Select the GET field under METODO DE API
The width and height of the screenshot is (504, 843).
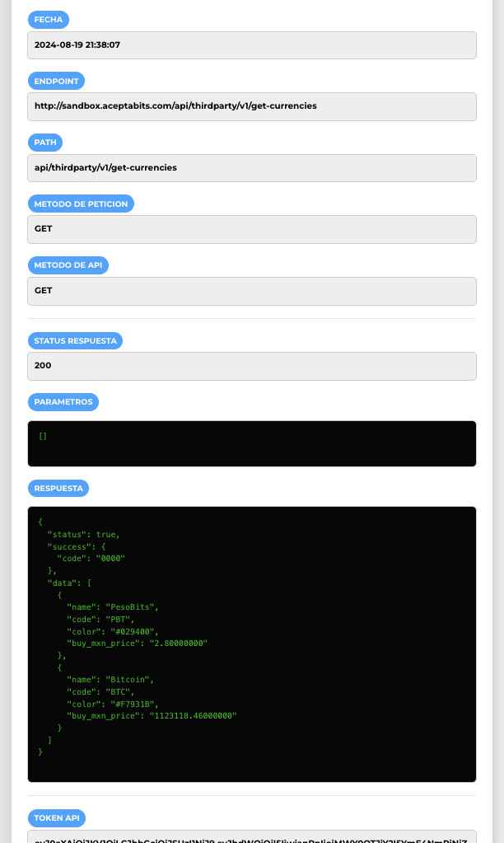[x=251, y=291]
